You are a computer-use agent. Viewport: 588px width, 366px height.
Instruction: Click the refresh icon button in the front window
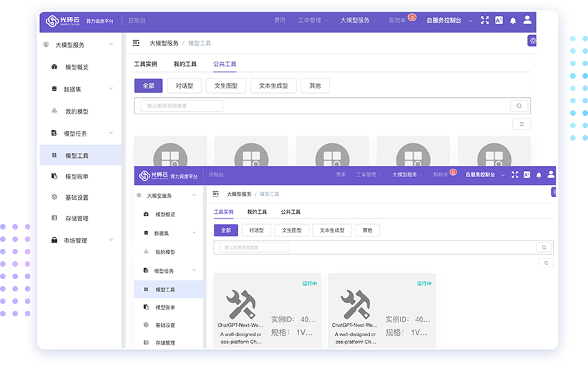point(545,263)
